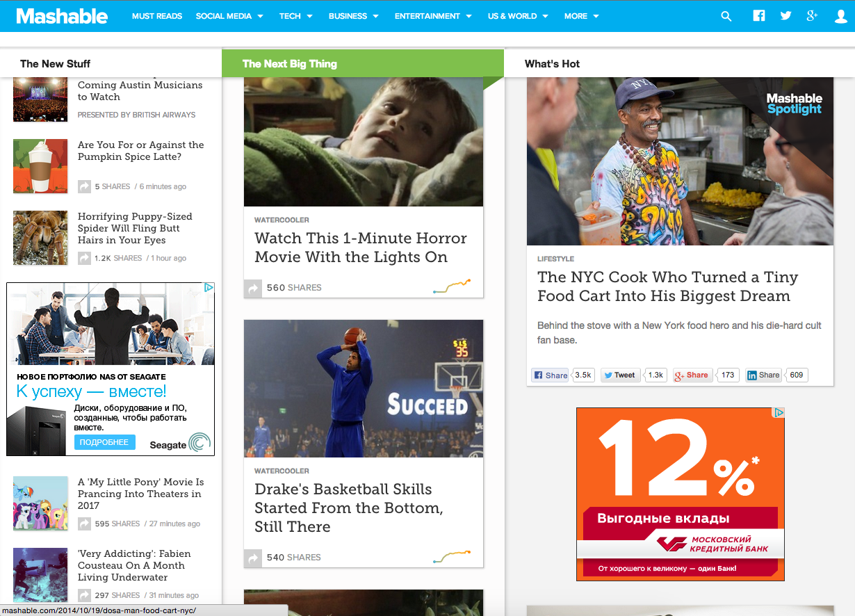Click ПОДРОБНЕЕ button on Seagate ad

[x=104, y=442]
